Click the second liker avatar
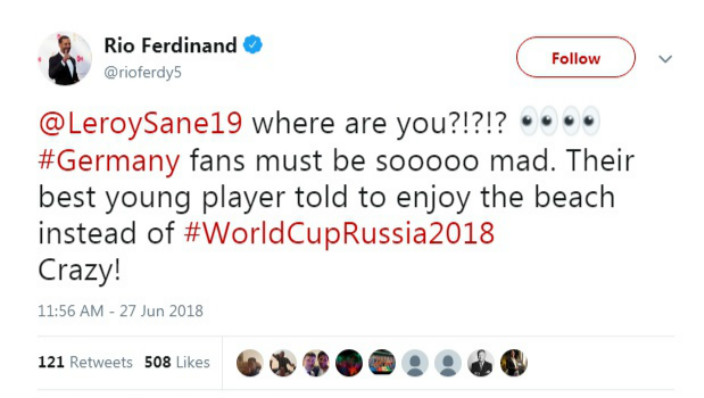This screenshot has height=398, width=704. [x=283, y=363]
